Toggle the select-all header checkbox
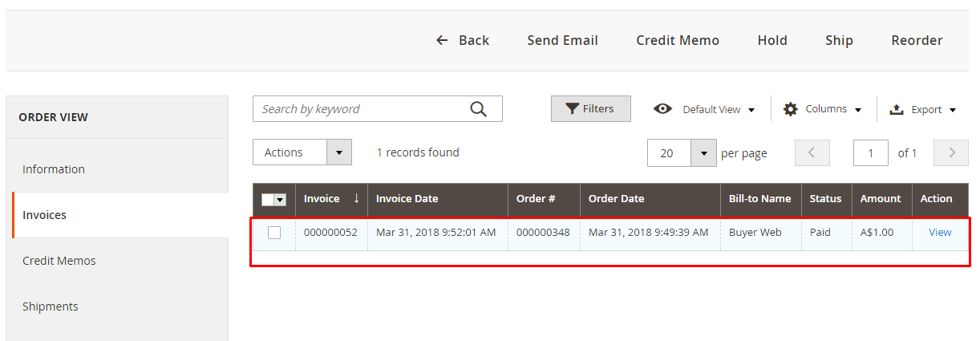Image resolution: width=980 pixels, height=341 pixels. 269,199
